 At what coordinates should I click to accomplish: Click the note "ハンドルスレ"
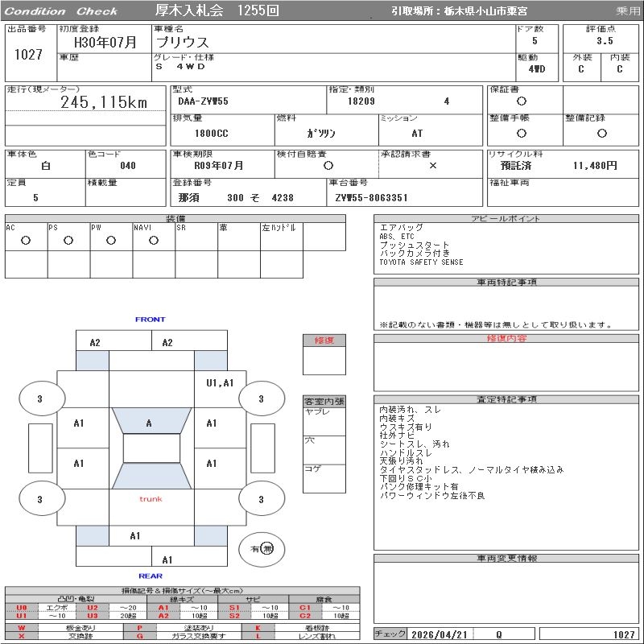[x=406, y=452]
